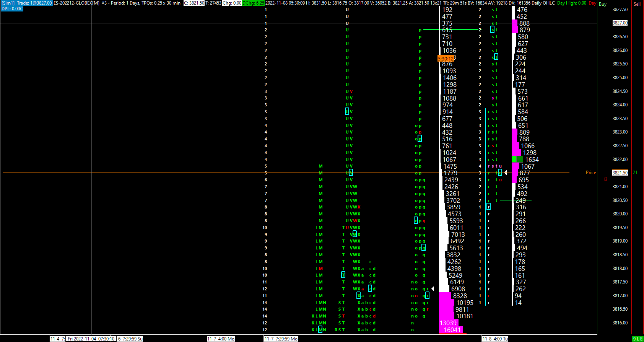
Task: Click the 3820.00 price scale label
Action: point(620,214)
